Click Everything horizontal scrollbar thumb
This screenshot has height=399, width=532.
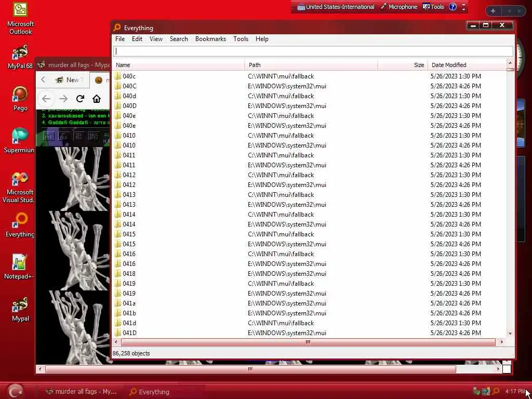(308, 342)
